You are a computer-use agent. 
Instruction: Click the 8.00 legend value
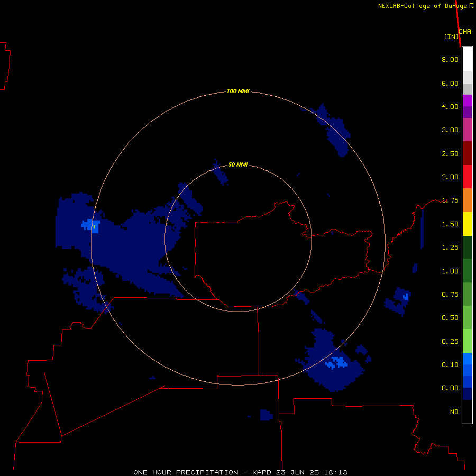click(x=450, y=59)
